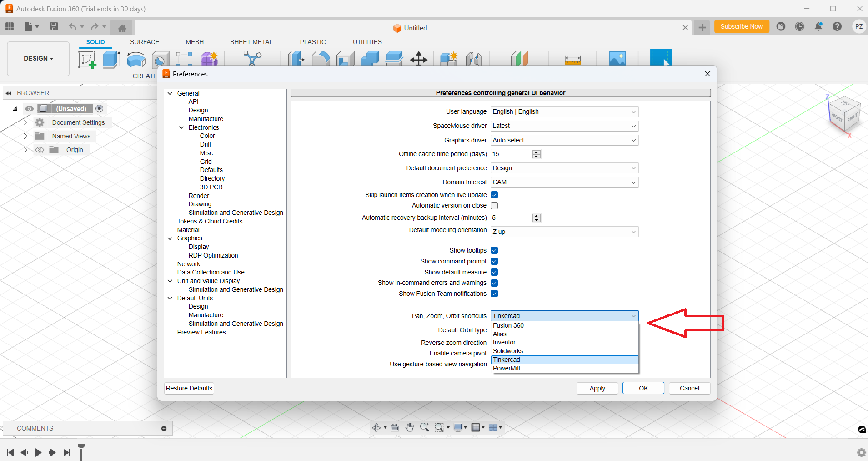
Task: Click the timeline Play button
Action: [38, 452]
